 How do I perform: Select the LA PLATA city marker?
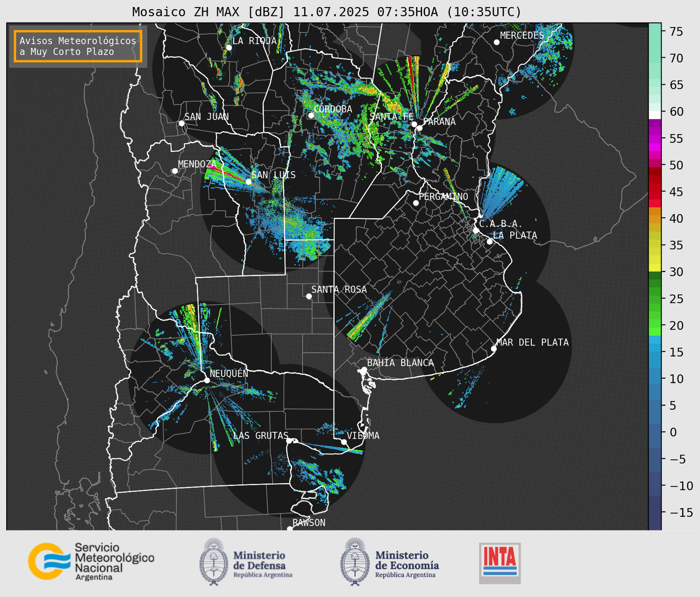click(490, 242)
